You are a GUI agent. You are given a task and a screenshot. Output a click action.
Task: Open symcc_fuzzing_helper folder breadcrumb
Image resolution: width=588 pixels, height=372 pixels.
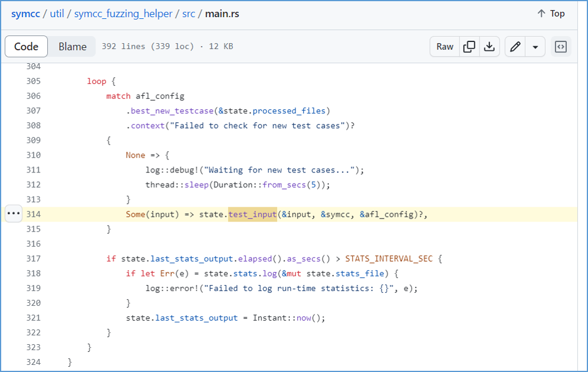[x=123, y=14]
